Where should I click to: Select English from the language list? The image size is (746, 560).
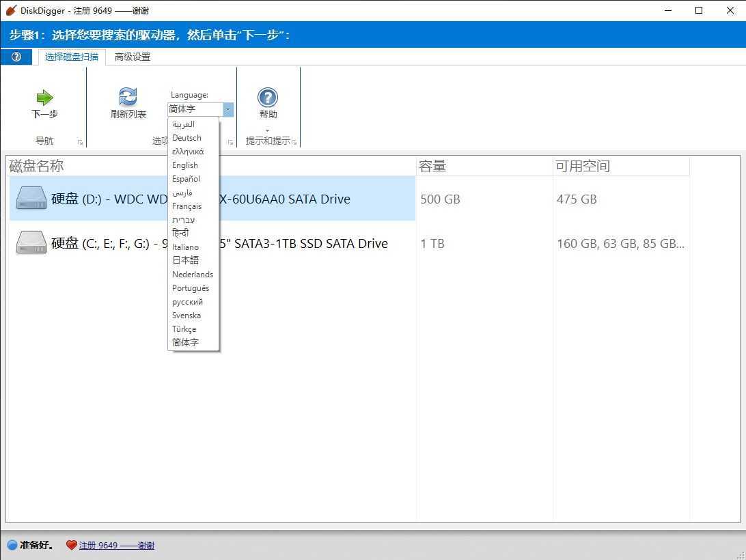click(184, 165)
